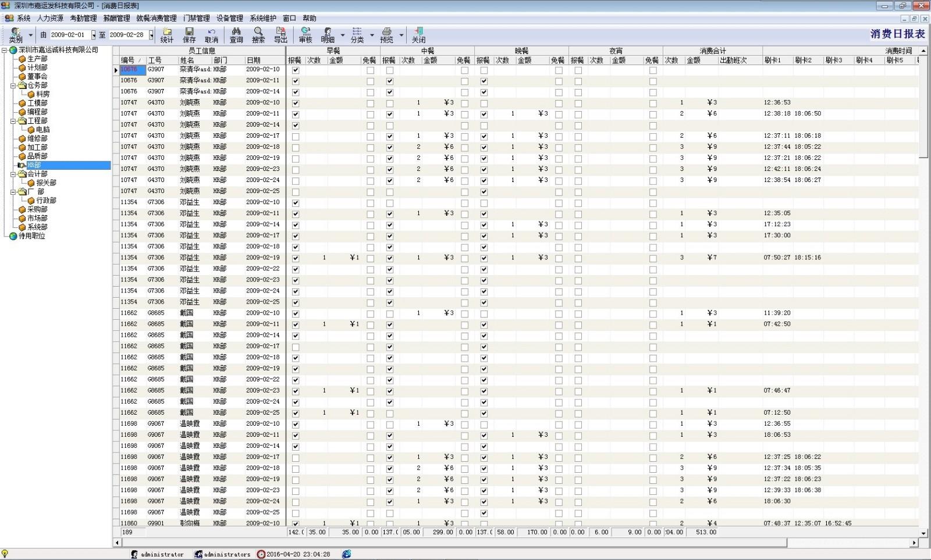Toggle 早餐 报餐 checkbox for 栾清华 2009-02-10
931x560 pixels.
296,70
